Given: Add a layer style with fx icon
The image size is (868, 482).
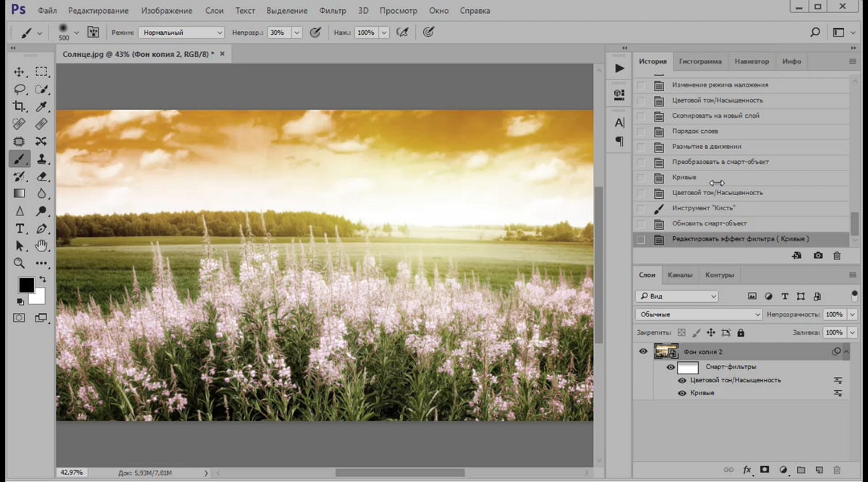Looking at the screenshot, I should (x=747, y=470).
